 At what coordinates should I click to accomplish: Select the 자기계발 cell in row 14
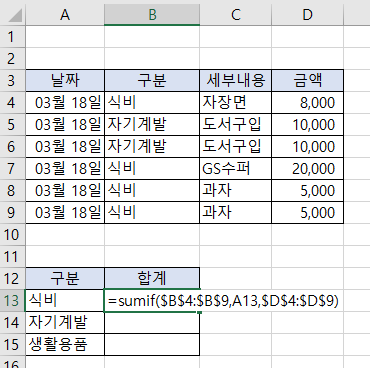point(65,323)
